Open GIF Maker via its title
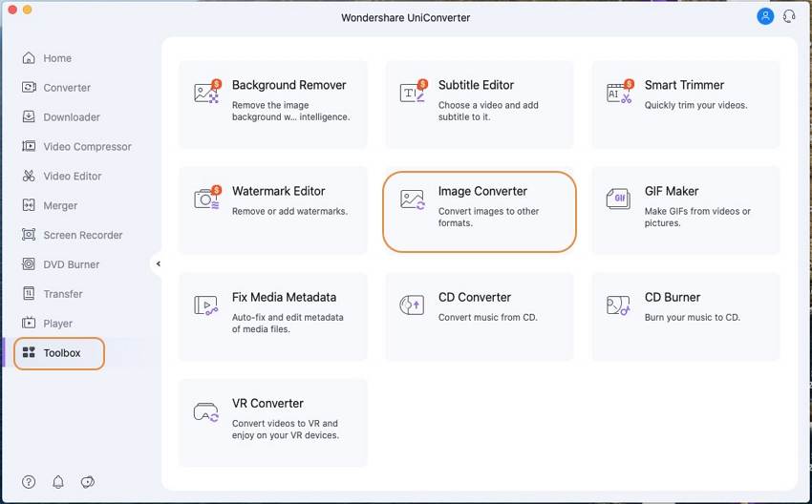Image resolution: width=812 pixels, height=504 pixels. tap(672, 191)
